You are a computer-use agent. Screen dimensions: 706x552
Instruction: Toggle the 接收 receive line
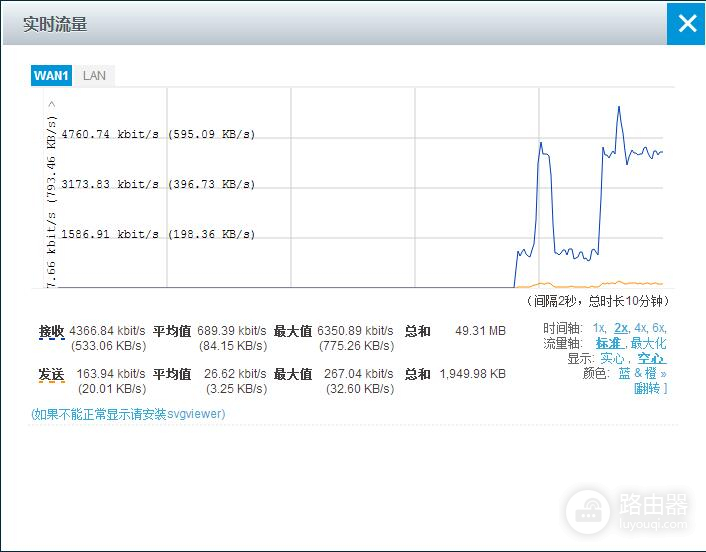tap(51, 331)
